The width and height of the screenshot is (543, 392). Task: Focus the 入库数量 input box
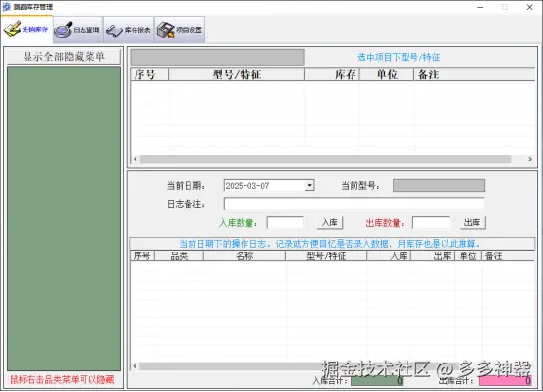click(286, 222)
